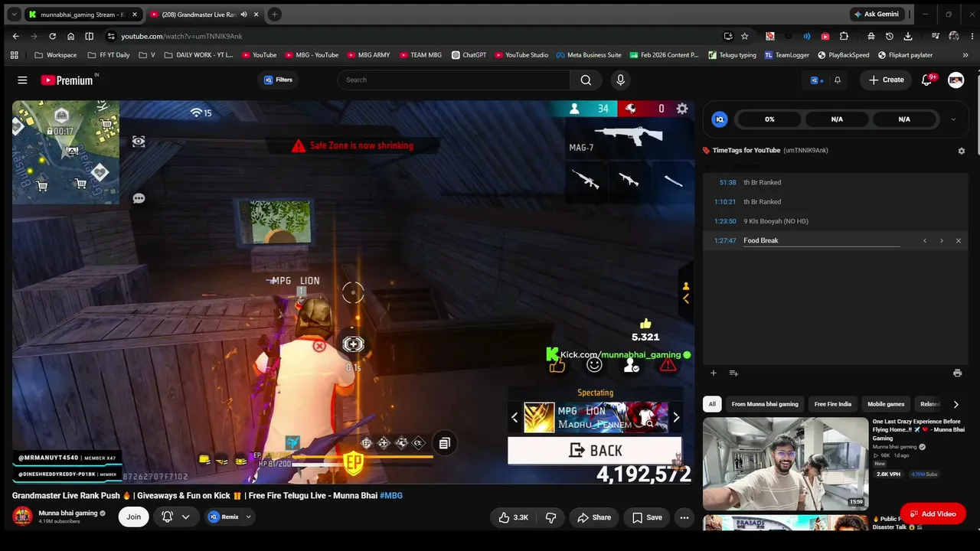Image resolution: width=980 pixels, height=551 pixels.
Task: Jump to the 1:27:47 time tag
Action: 725,240
